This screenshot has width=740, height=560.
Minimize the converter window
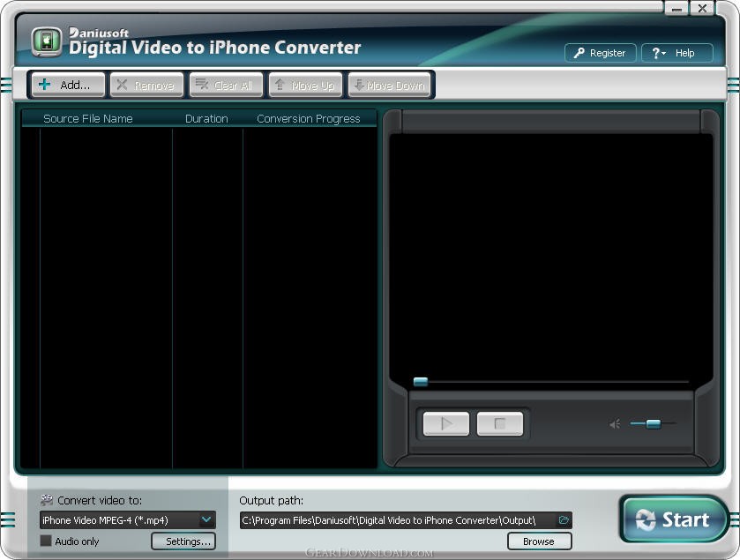(x=676, y=8)
